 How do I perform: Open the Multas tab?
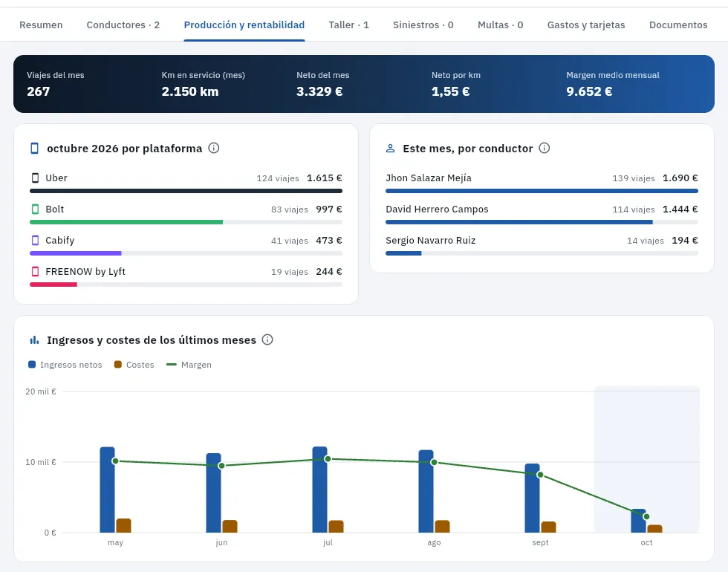[x=500, y=25]
